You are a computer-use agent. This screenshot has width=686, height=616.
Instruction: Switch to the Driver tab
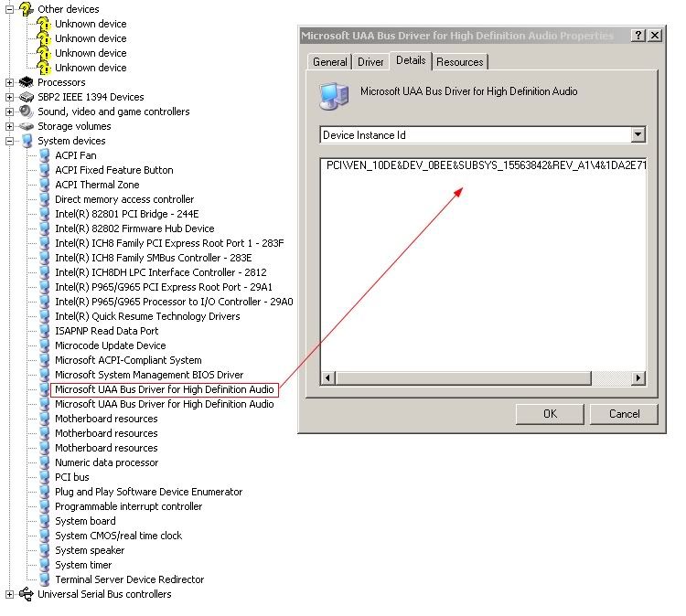tap(370, 62)
